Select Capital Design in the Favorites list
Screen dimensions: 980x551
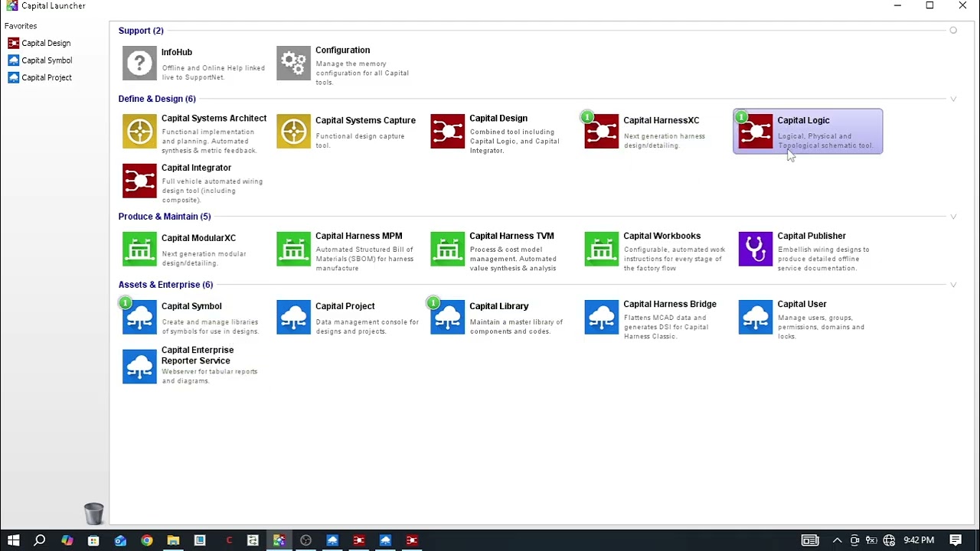coord(39,44)
